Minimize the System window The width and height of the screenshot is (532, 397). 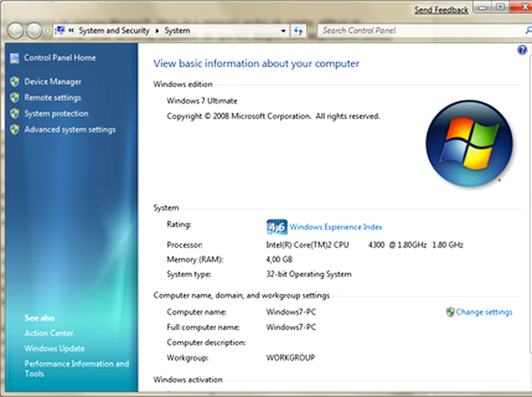pos(482,8)
